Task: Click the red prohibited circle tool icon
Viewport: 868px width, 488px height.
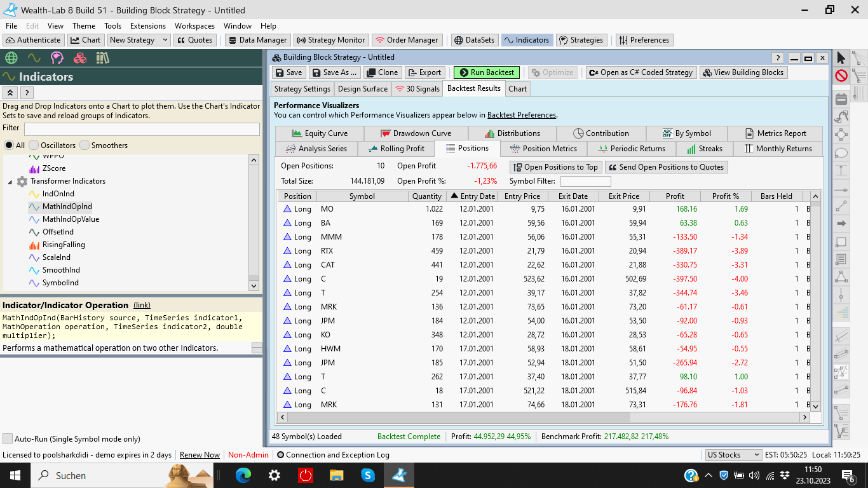Action: [x=841, y=76]
